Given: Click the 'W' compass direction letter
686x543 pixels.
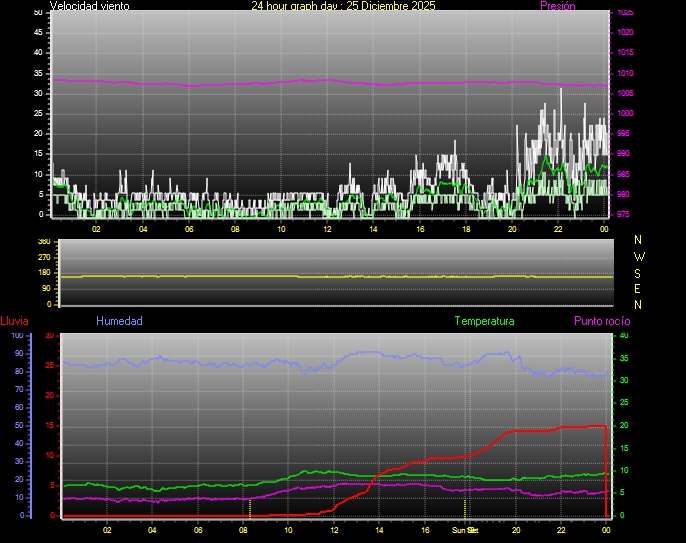Looking at the screenshot, I should 639,256.
